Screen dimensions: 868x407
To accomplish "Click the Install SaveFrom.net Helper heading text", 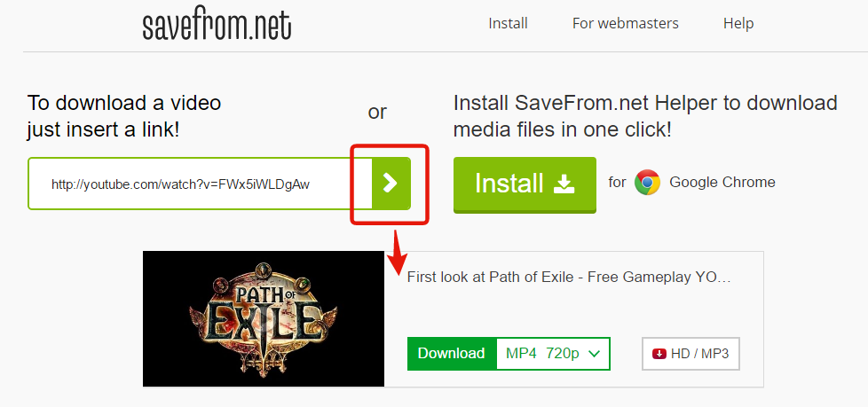I will click(x=645, y=115).
